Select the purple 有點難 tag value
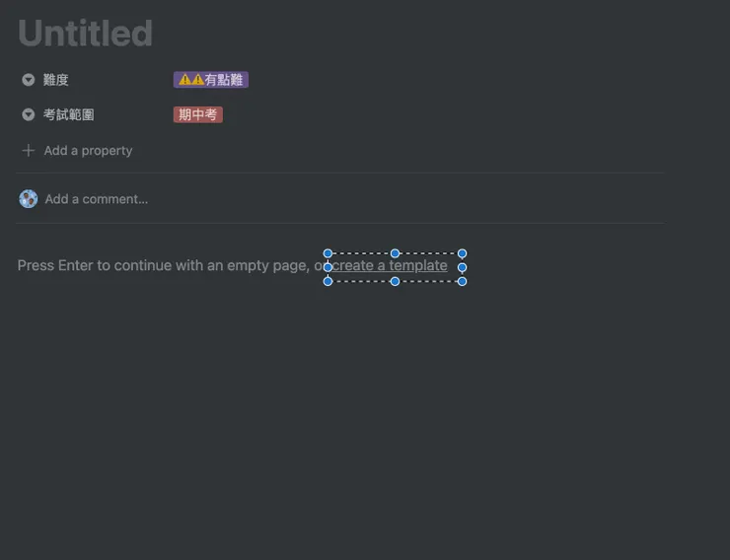 [211, 80]
